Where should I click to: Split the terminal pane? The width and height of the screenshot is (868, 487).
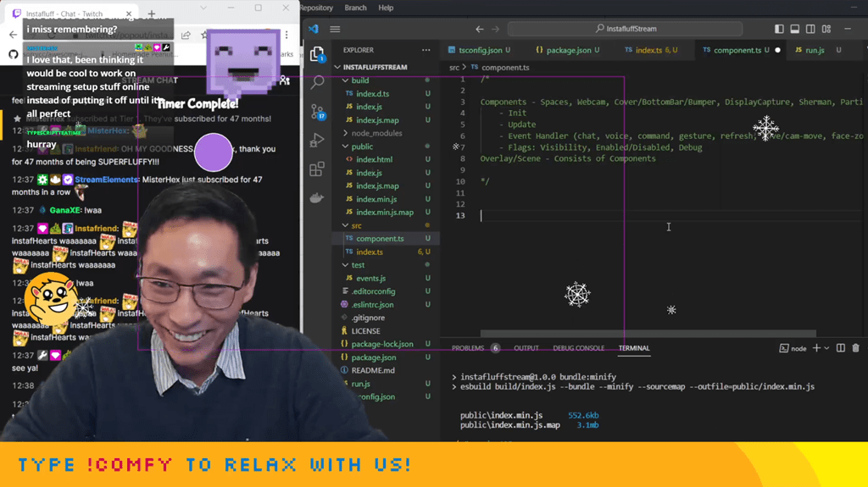click(840, 348)
